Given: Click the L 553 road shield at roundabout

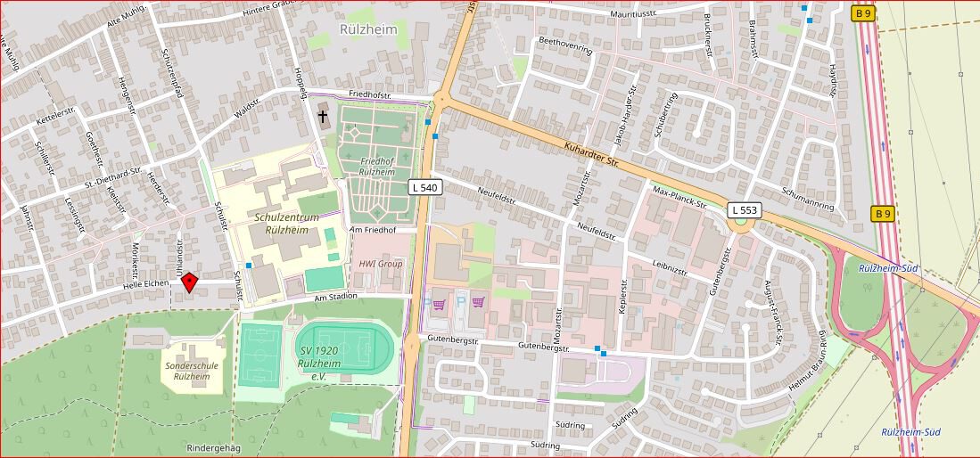Looking at the screenshot, I should (744, 210).
